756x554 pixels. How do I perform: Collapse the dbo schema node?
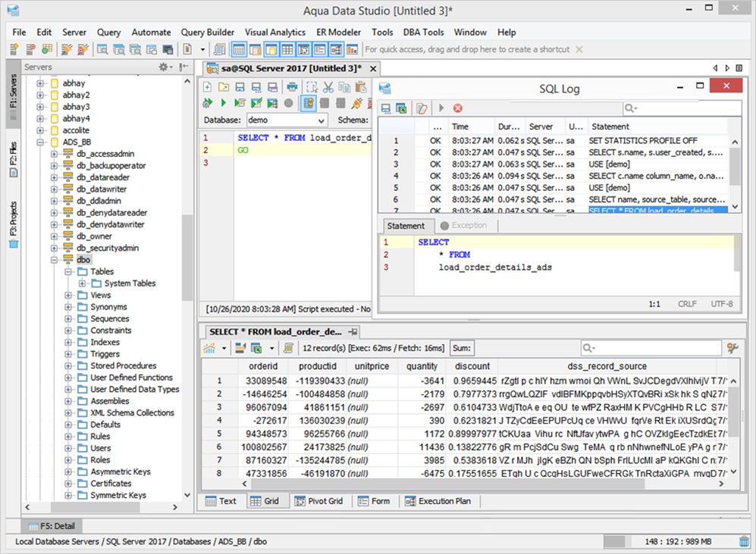[x=55, y=260]
